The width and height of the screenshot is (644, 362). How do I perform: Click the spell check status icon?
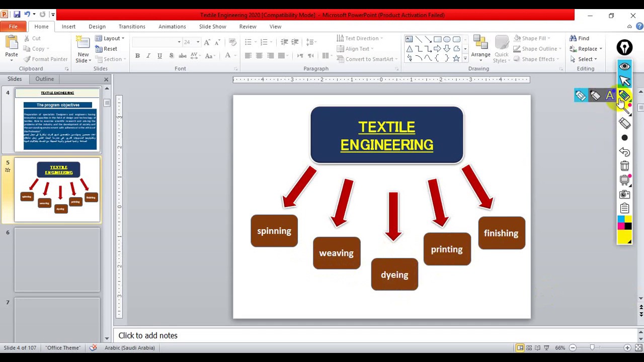[x=93, y=347]
